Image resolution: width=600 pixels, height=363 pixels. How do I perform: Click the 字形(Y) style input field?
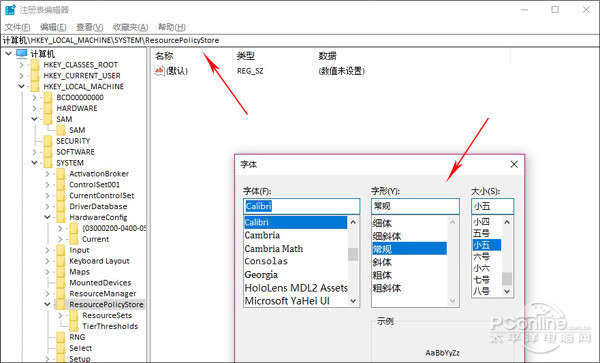[x=415, y=206]
